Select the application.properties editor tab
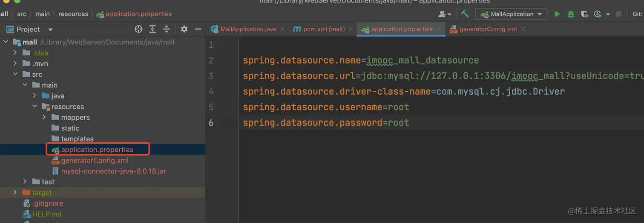The width and height of the screenshot is (644, 223). [x=402, y=29]
